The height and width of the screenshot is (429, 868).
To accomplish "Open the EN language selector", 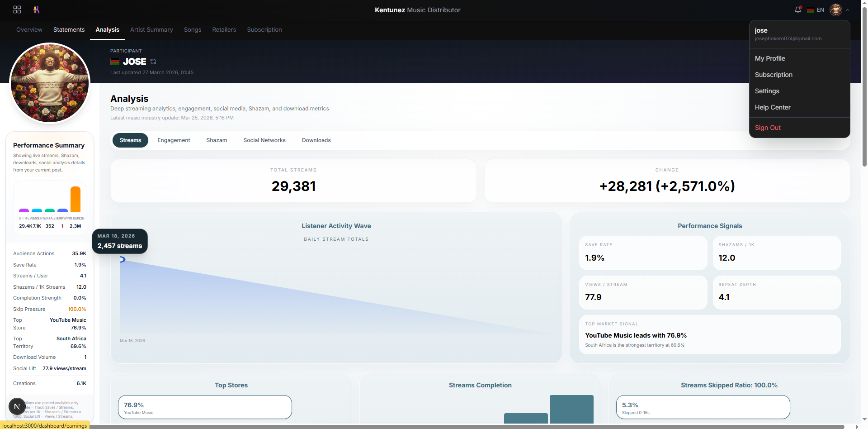I will (x=820, y=10).
